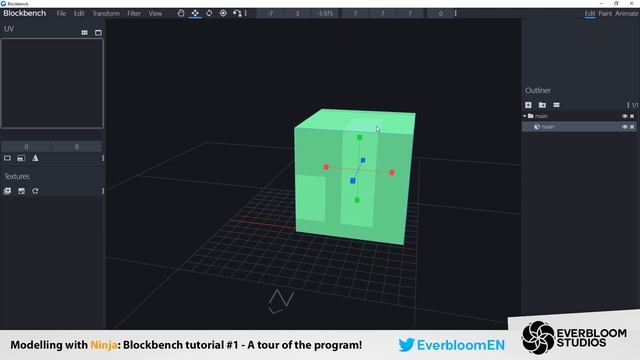Screen dimensions: 640x360
Task: Click X icon on main group row
Action: tap(632, 116)
